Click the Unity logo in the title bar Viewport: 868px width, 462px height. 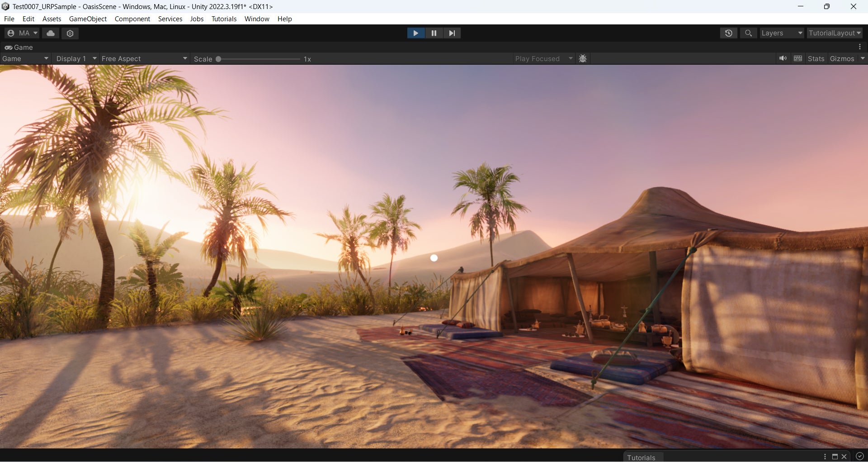[5, 6]
